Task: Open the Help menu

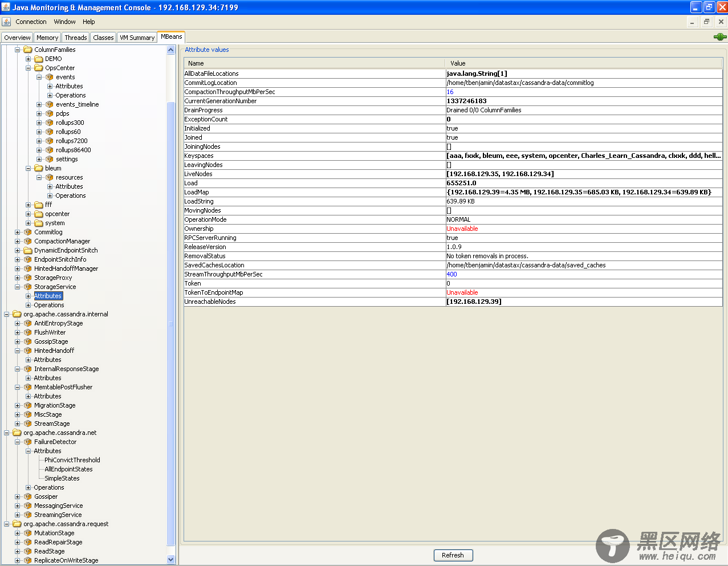Action: pos(88,22)
